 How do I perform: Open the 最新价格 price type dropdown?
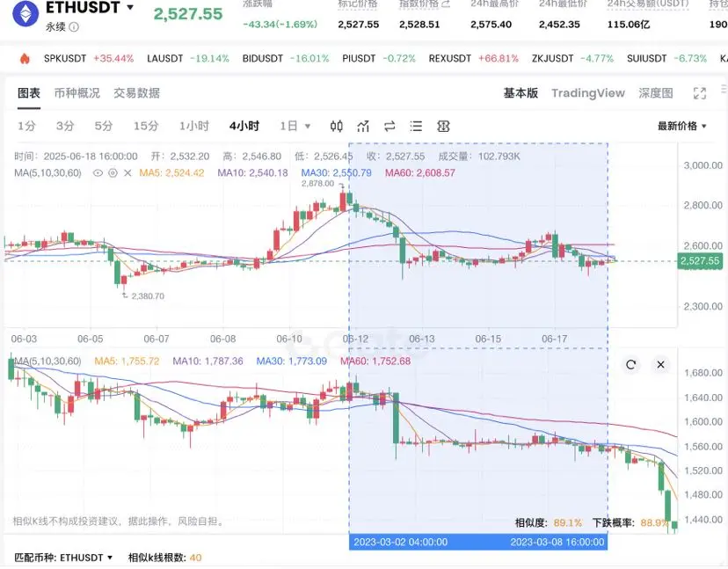pos(681,126)
